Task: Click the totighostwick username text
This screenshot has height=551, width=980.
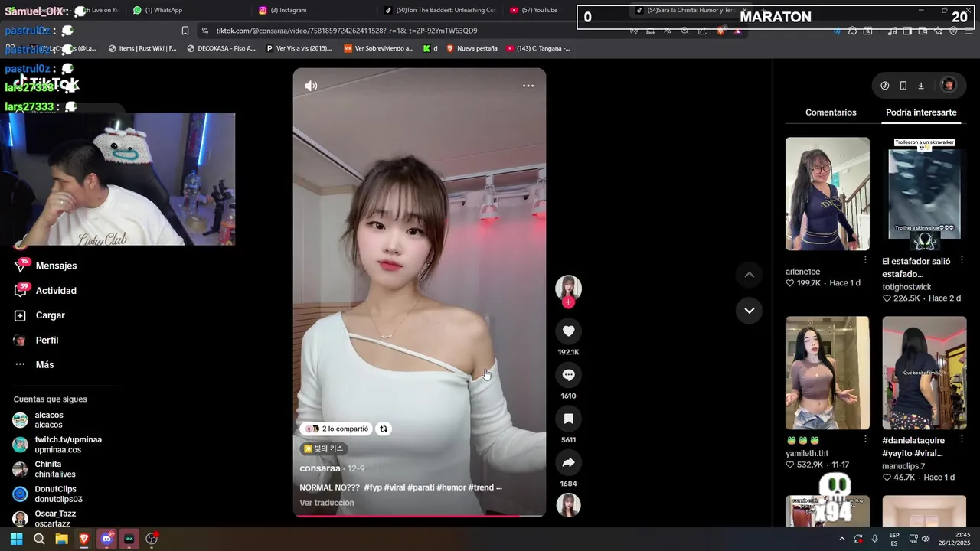Action: pyautogui.click(x=906, y=287)
